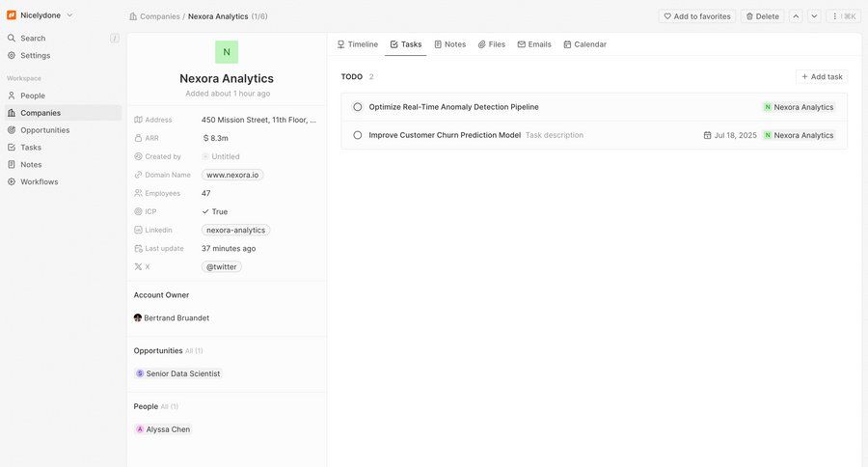Open the @twitter X link
868x467 pixels.
(222, 266)
